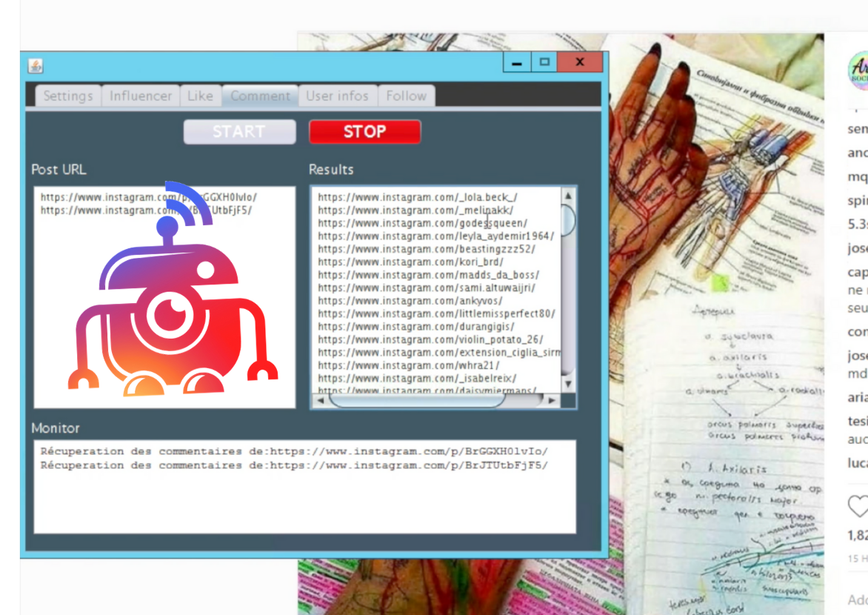
Task: Minimize the bot window
Action: tap(517, 62)
